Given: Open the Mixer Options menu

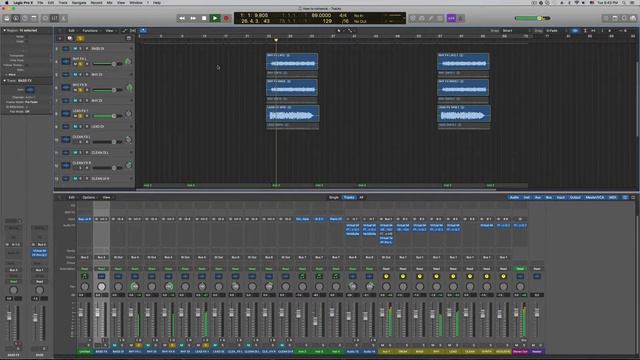Looking at the screenshot, I should point(89,198).
